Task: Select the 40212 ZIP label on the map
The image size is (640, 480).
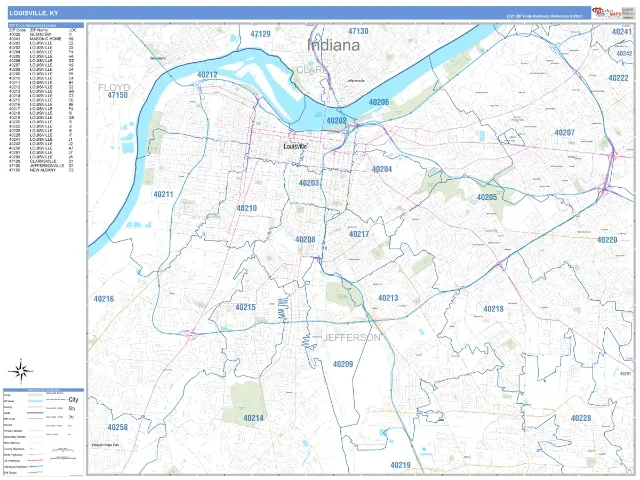Action: [207, 75]
